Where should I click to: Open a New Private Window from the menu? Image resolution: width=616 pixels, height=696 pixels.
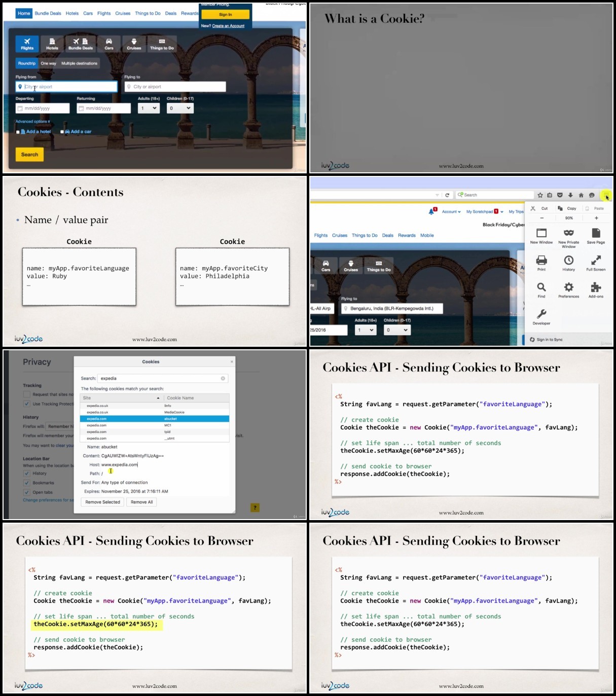[569, 237]
